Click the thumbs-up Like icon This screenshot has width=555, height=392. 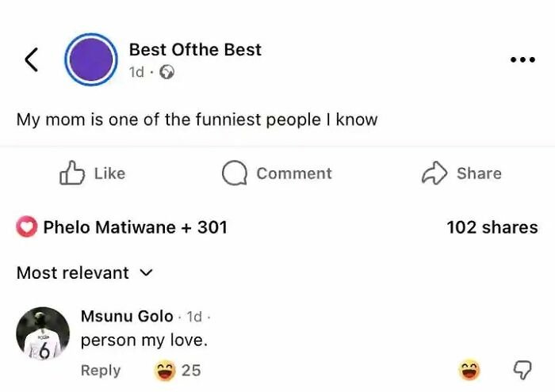(x=72, y=173)
